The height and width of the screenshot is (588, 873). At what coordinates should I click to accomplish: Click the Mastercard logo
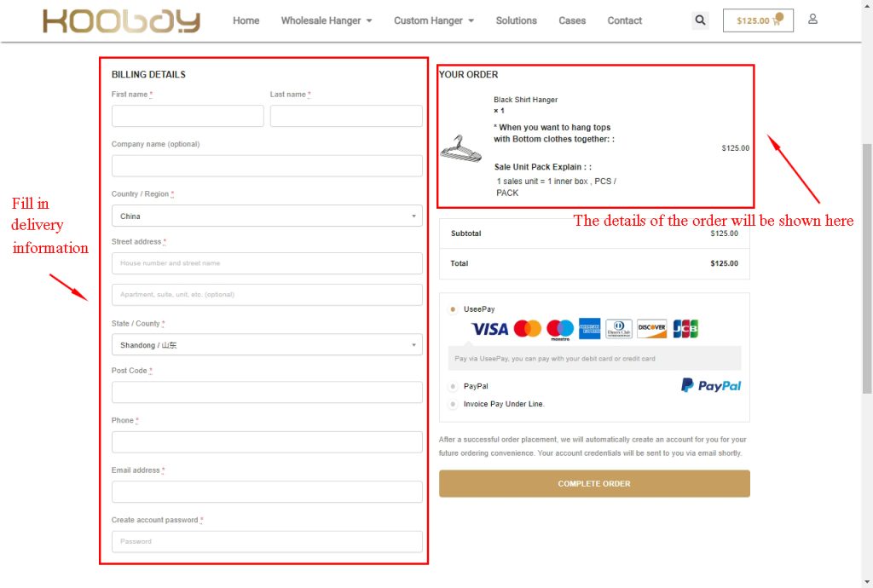coord(528,329)
